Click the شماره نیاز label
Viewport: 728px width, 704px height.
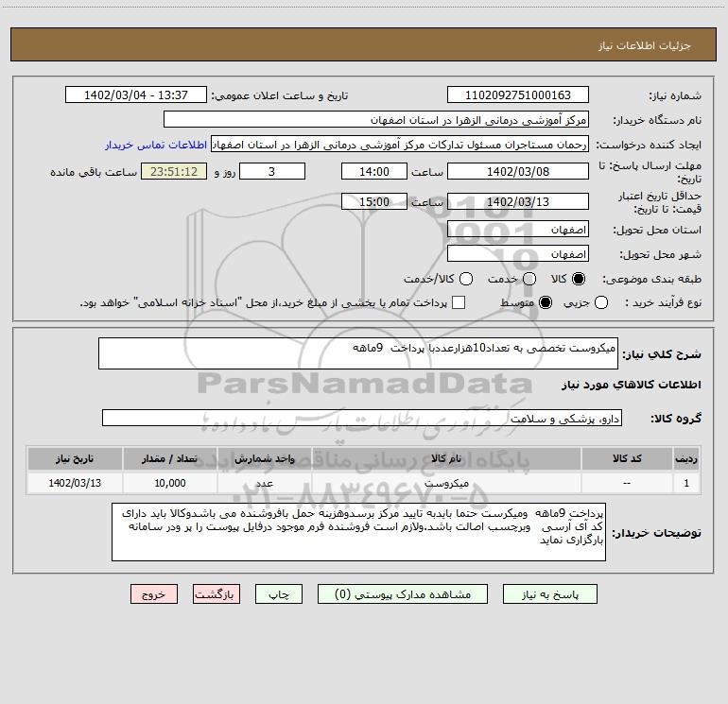(675, 95)
